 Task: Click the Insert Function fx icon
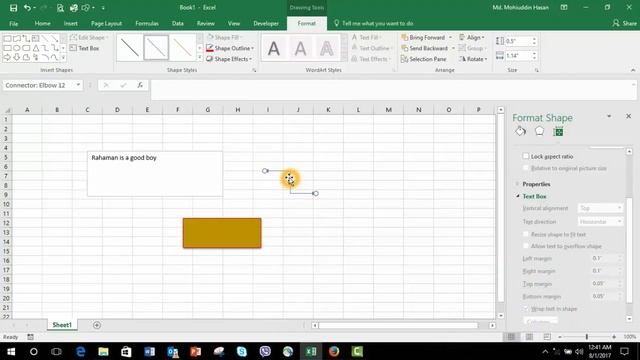(140, 85)
